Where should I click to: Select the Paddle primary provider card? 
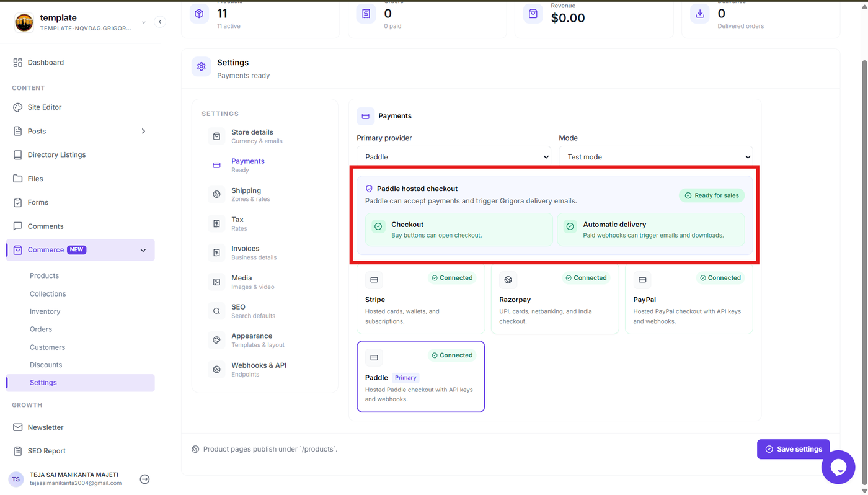421,377
